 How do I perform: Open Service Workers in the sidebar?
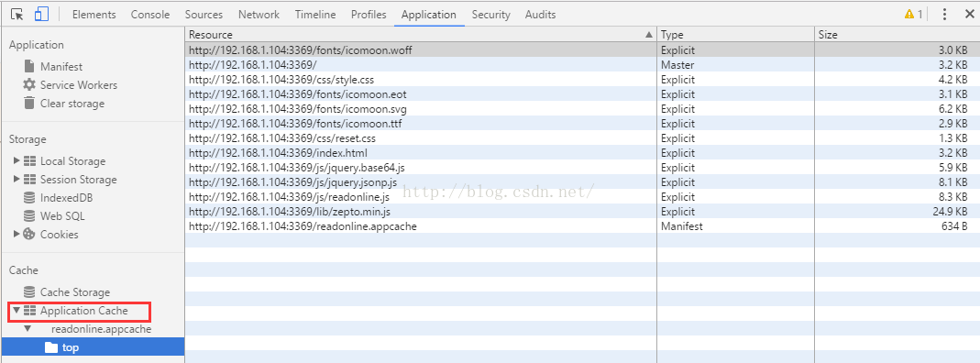79,85
